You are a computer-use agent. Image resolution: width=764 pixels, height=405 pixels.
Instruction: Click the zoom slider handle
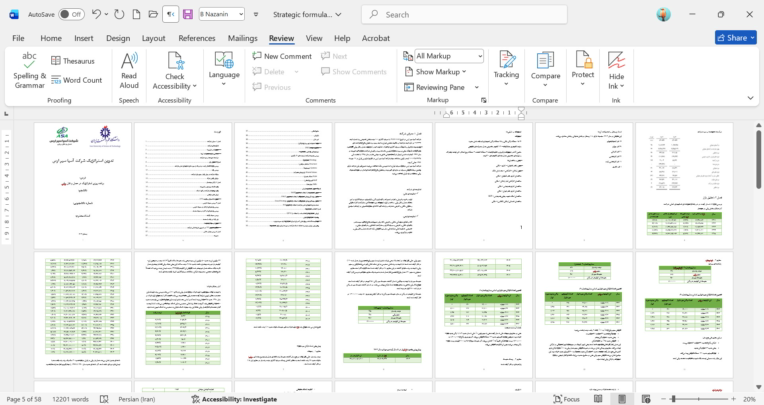(674, 399)
